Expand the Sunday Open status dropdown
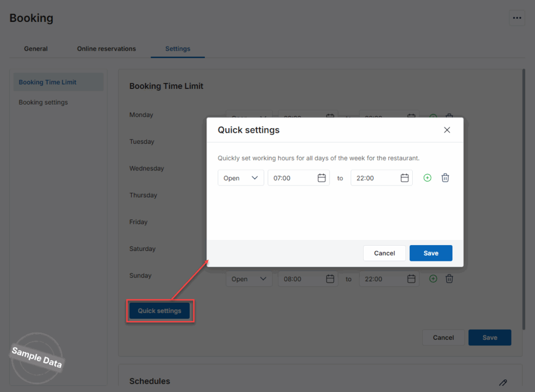This screenshot has width=535, height=392. point(249,279)
